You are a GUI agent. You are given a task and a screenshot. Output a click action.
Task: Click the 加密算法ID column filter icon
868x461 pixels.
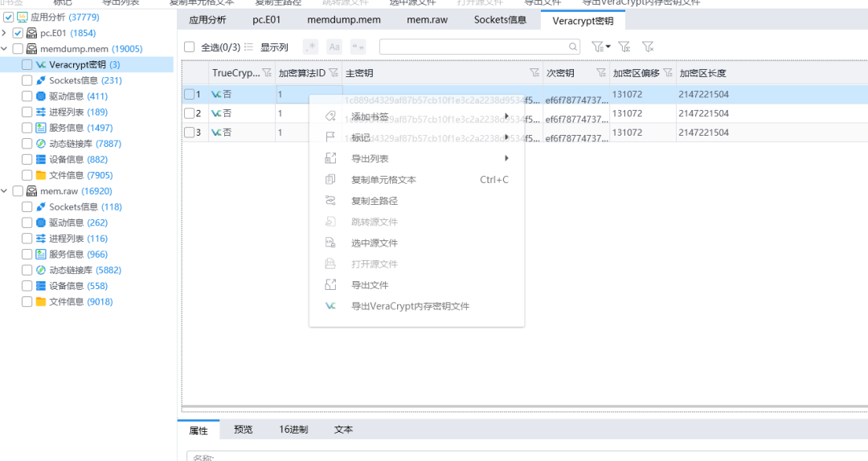pyautogui.click(x=334, y=73)
